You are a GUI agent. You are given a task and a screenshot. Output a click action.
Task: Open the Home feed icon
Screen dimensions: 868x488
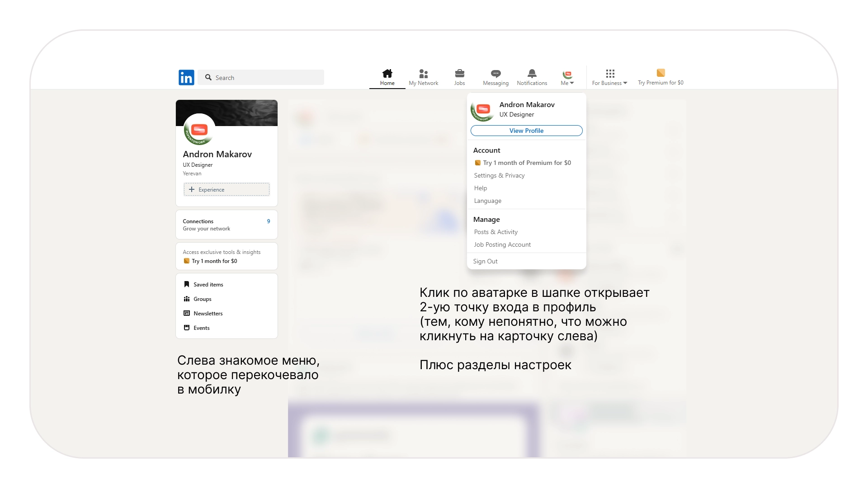[x=387, y=74]
